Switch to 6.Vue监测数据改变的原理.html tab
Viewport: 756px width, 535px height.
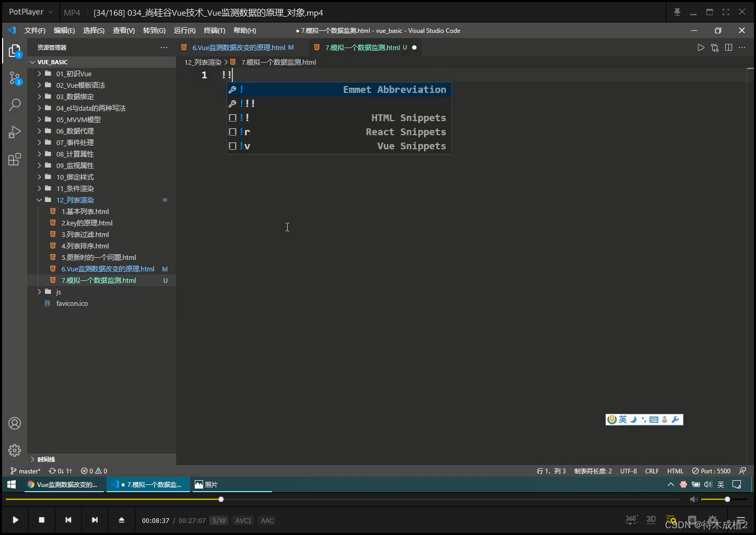point(239,47)
